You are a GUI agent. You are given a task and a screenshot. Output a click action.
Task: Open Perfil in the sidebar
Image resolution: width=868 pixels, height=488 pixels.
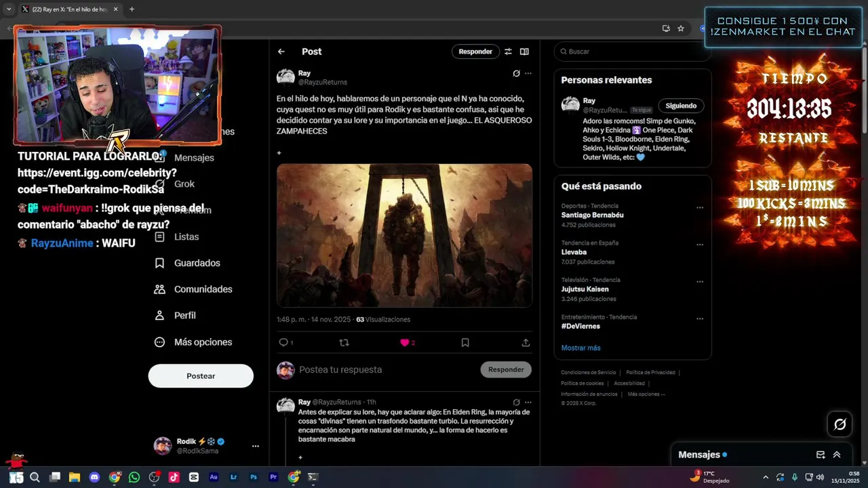pos(175,315)
